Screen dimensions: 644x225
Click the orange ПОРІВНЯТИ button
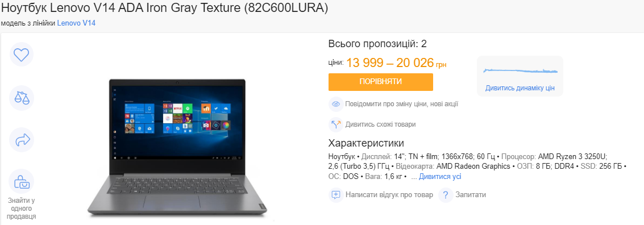(381, 82)
